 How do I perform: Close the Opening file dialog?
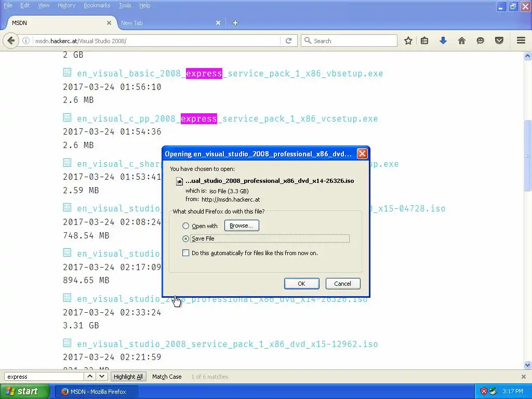pyautogui.click(x=362, y=154)
